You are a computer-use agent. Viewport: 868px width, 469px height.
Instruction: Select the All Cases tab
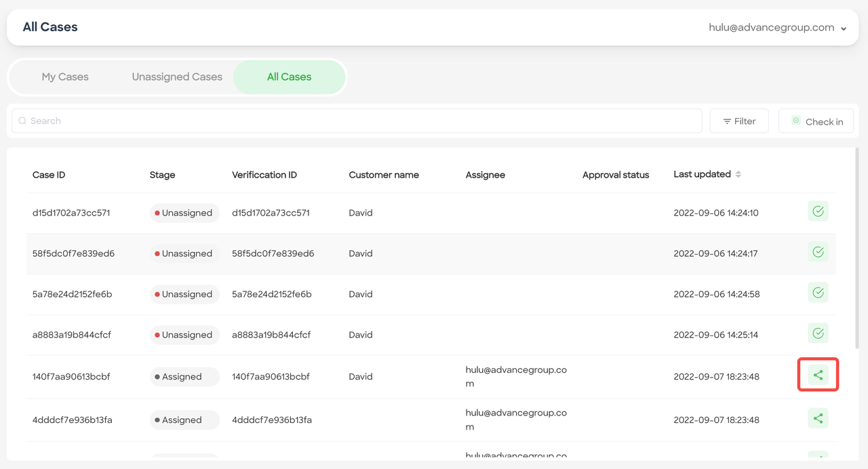[289, 77]
